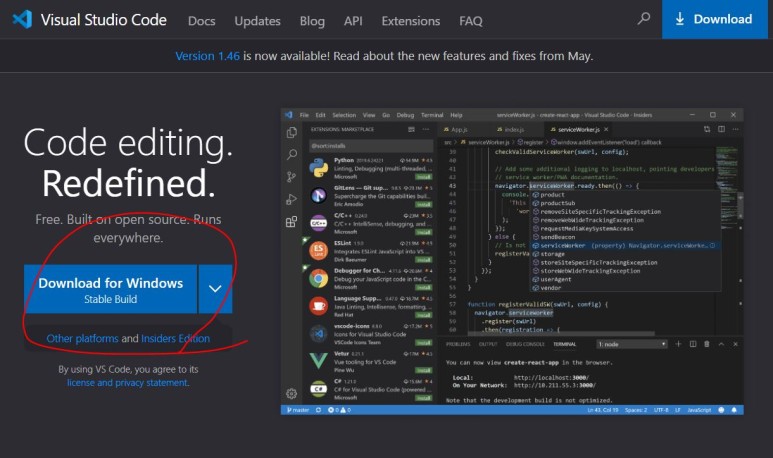Click the C# extension icon

[318, 389]
